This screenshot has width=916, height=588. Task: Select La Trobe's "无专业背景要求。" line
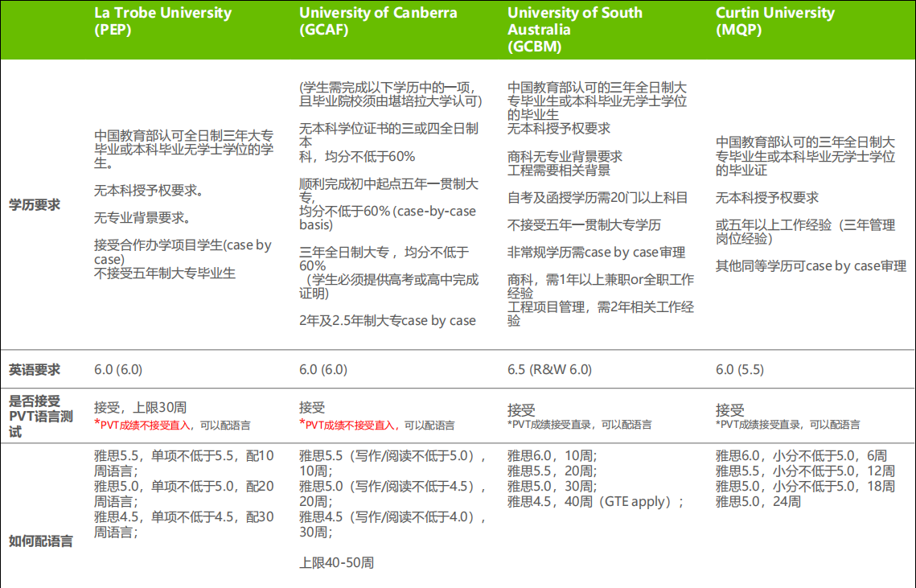[142, 218]
